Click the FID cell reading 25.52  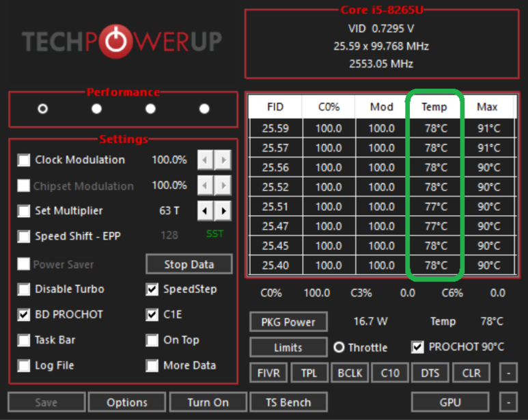275,186
